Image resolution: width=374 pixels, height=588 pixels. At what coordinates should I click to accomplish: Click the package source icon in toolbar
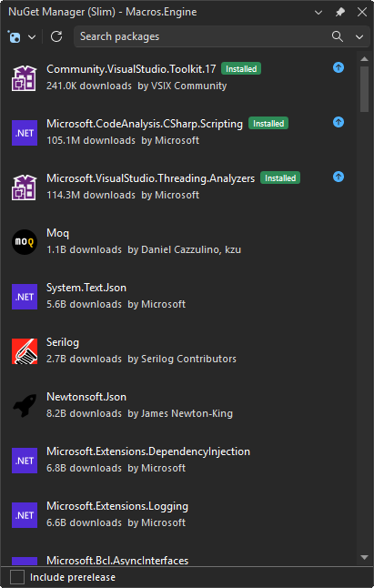coord(15,36)
